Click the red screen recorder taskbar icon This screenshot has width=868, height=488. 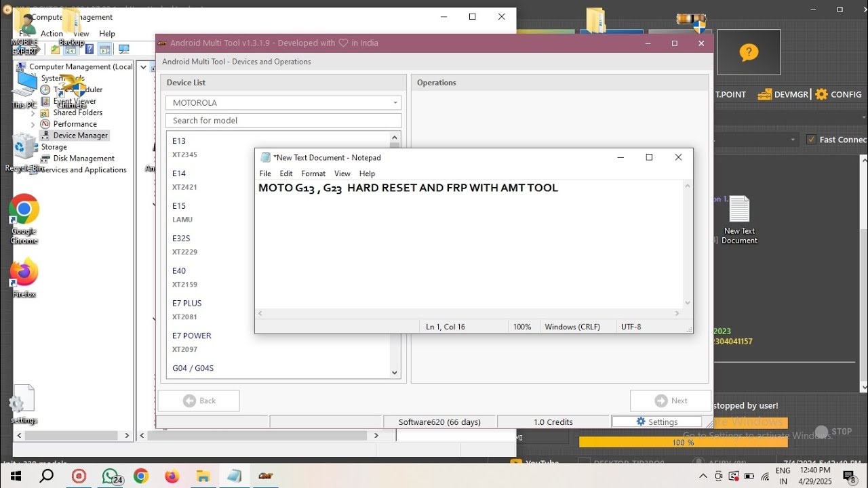(x=79, y=476)
